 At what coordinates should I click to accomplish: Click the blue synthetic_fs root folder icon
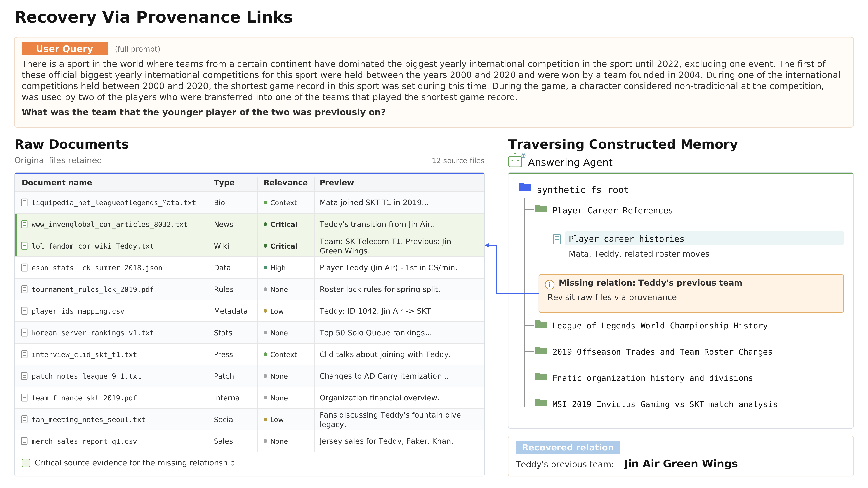(x=524, y=187)
